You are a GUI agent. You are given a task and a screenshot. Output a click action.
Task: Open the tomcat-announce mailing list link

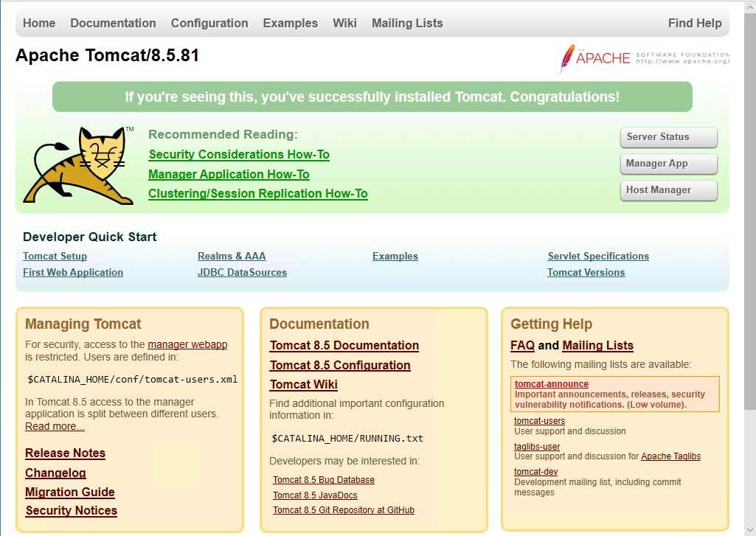[552, 384]
